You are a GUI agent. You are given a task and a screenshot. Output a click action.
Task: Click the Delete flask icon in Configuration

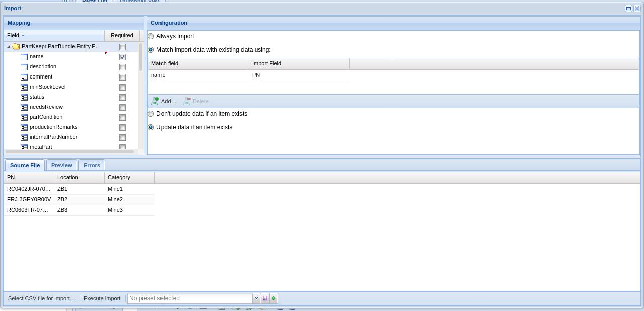(187, 101)
